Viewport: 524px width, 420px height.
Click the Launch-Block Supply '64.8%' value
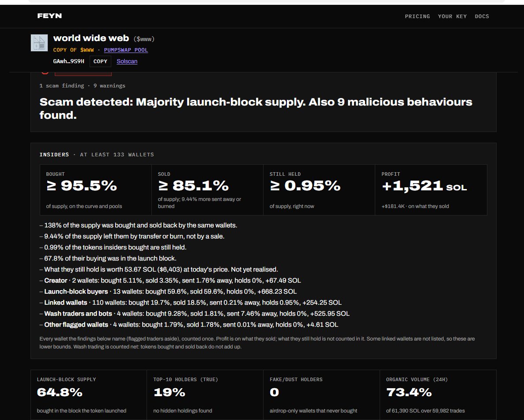[x=60, y=392]
